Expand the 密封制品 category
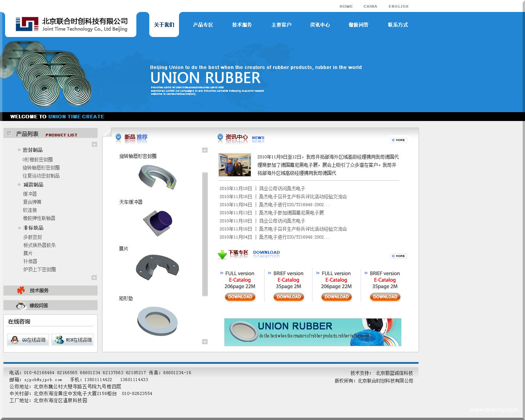525x420 pixels. click(32, 150)
